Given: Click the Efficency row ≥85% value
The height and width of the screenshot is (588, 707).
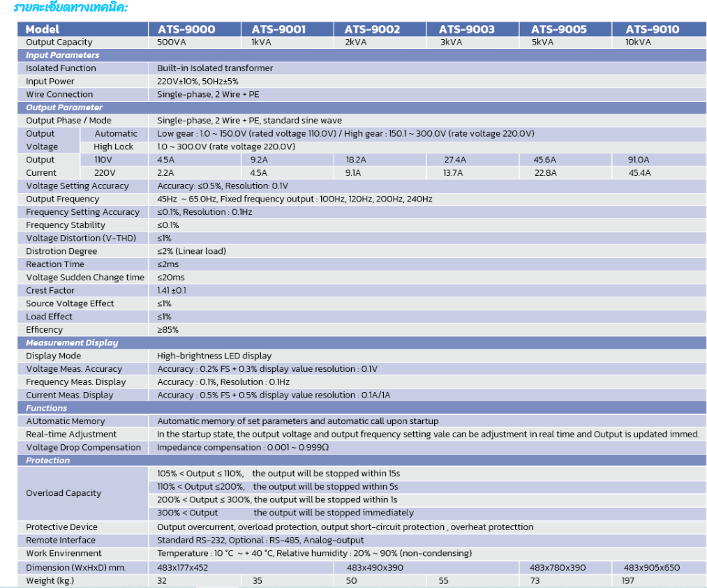Looking at the screenshot, I should pos(168,330).
